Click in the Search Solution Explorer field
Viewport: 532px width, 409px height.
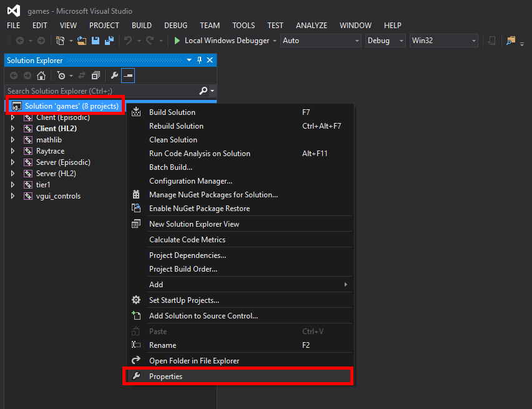click(102, 91)
